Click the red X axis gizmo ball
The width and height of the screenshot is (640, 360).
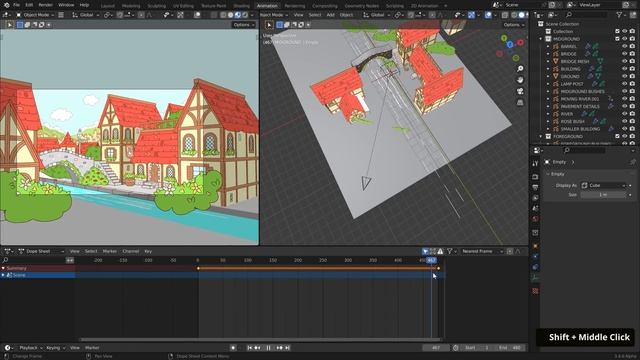[520, 42]
